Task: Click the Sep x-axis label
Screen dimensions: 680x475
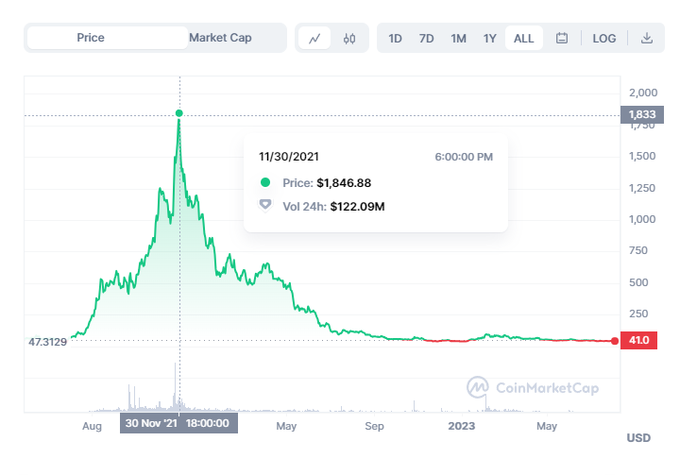Action: coord(374,426)
